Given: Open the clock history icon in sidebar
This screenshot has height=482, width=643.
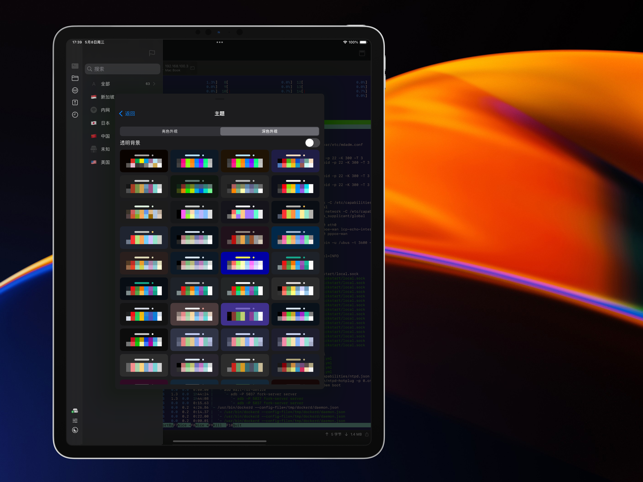Looking at the screenshot, I should (75, 115).
